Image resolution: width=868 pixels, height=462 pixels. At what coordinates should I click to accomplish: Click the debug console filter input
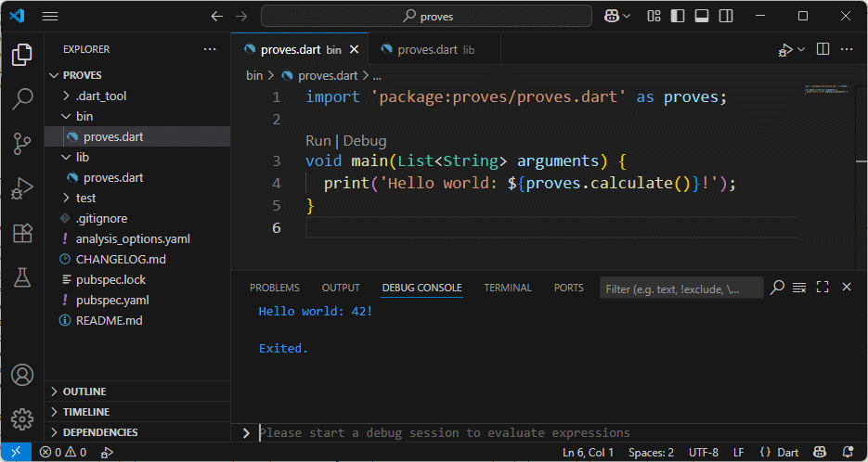(x=681, y=289)
